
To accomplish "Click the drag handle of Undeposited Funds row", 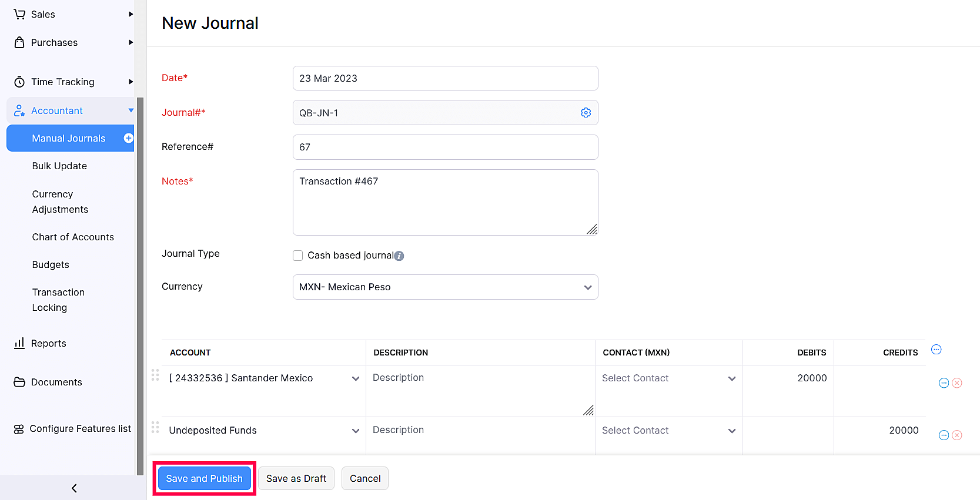I will (155, 427).
